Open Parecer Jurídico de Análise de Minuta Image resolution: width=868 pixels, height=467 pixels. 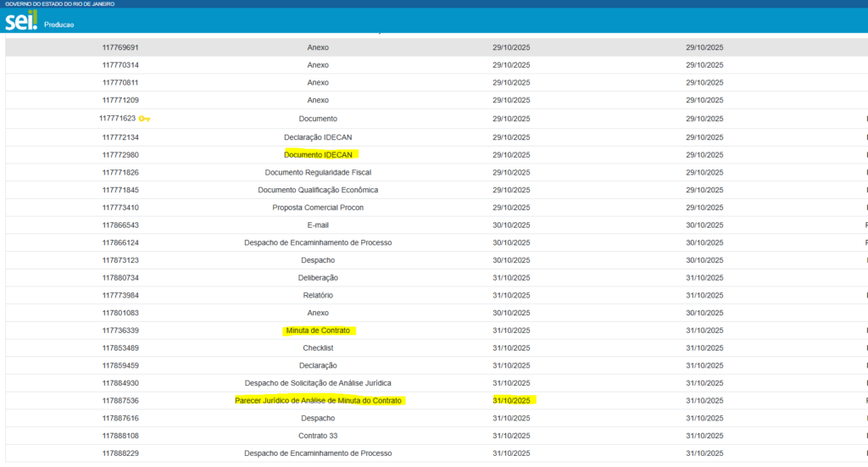point(318,401)
